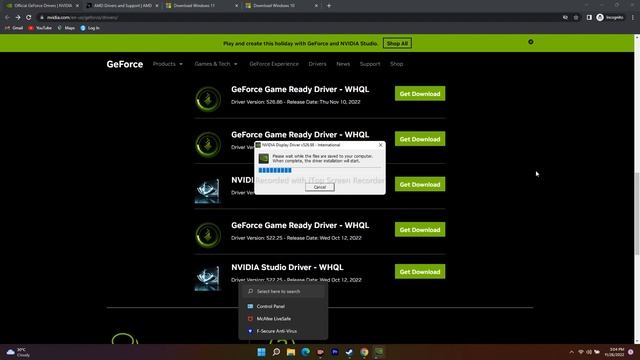Click Shop All in banner
The image size is (640, 360).
[397, 43]
